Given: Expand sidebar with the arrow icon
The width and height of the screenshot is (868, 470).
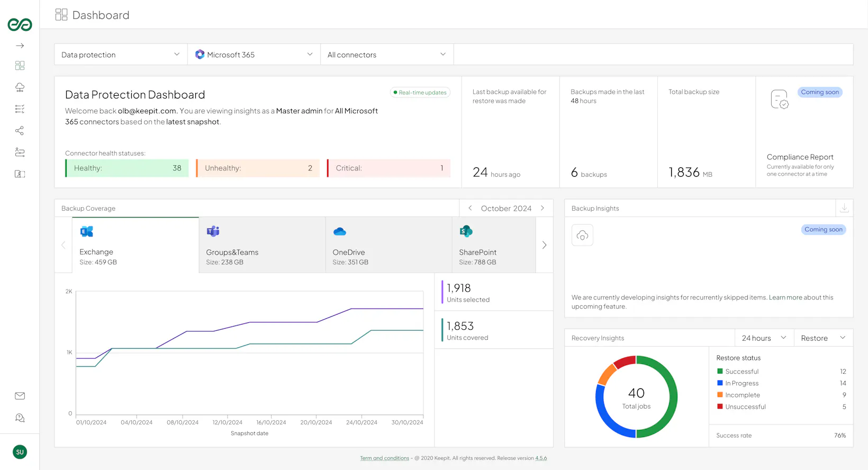Looking at the screenshot, I should (x=20, y=46).
